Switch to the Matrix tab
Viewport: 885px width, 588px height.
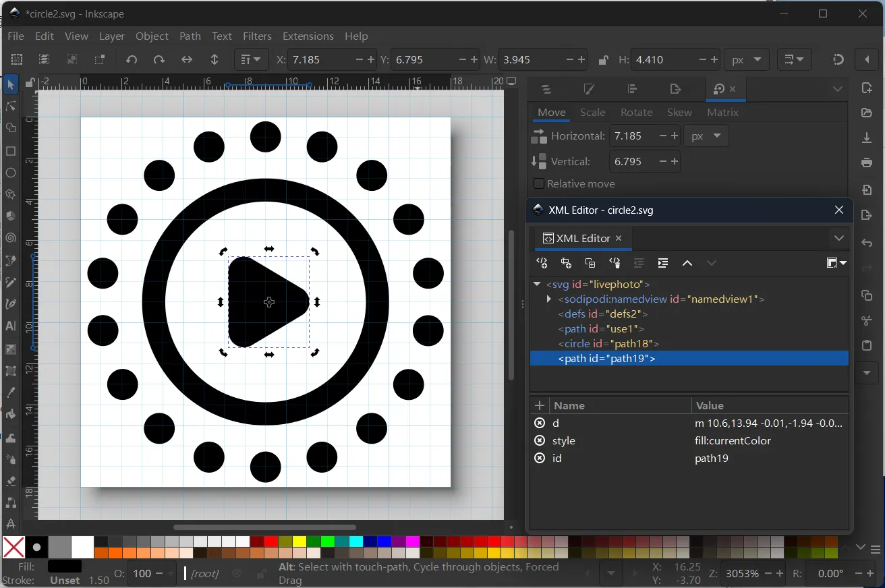pyautogui.click(x=723, y=113)
